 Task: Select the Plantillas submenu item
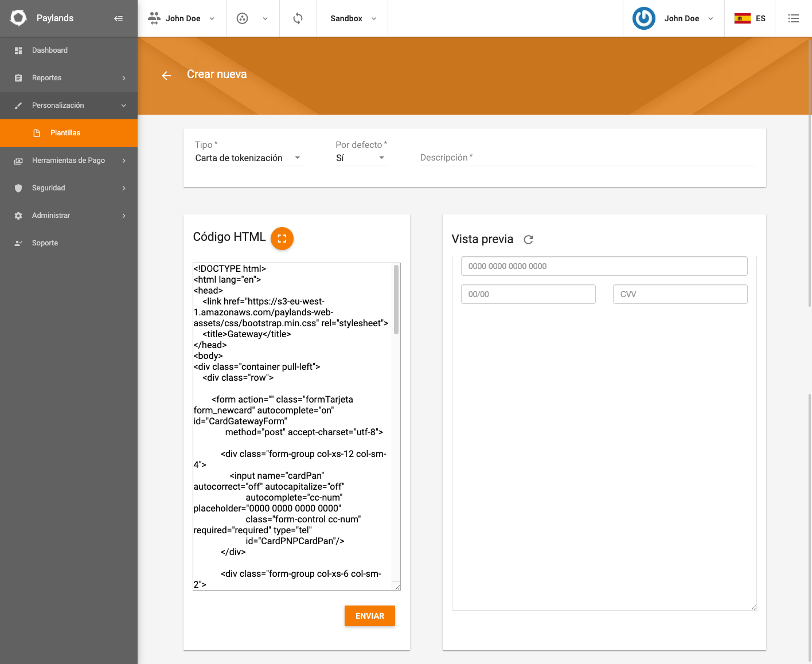[x=69, y=133]
